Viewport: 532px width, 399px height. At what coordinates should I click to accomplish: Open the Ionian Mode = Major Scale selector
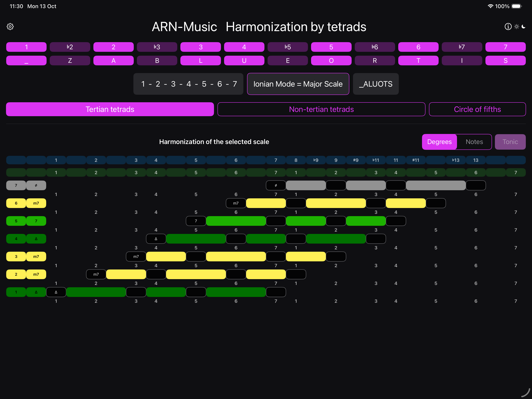(x=298, y=84)
